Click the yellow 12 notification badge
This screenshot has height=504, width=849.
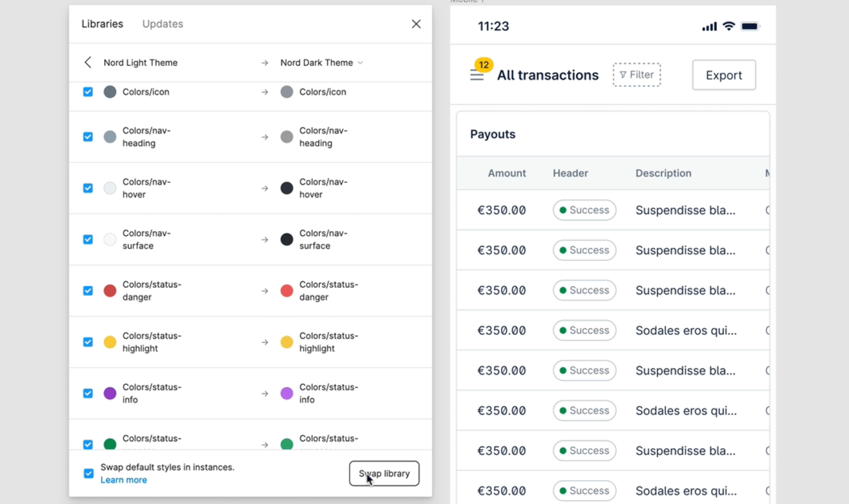(x=484, y=64)
